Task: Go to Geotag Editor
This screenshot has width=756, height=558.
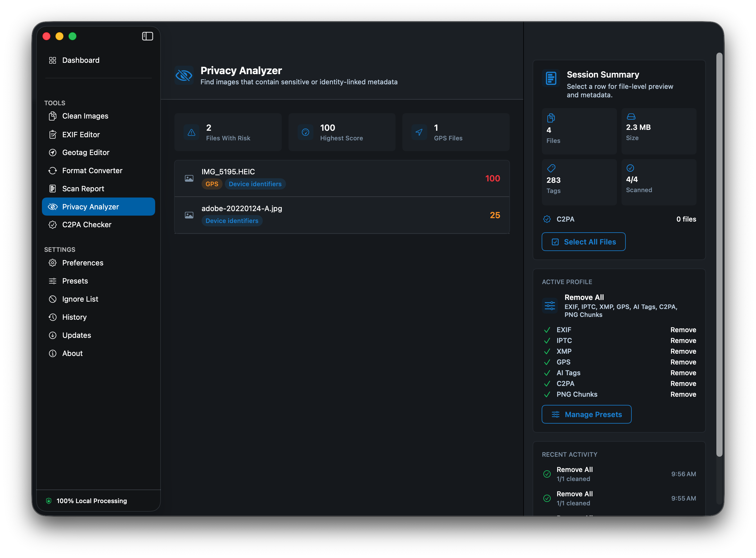Action: [x=98, y=152]
